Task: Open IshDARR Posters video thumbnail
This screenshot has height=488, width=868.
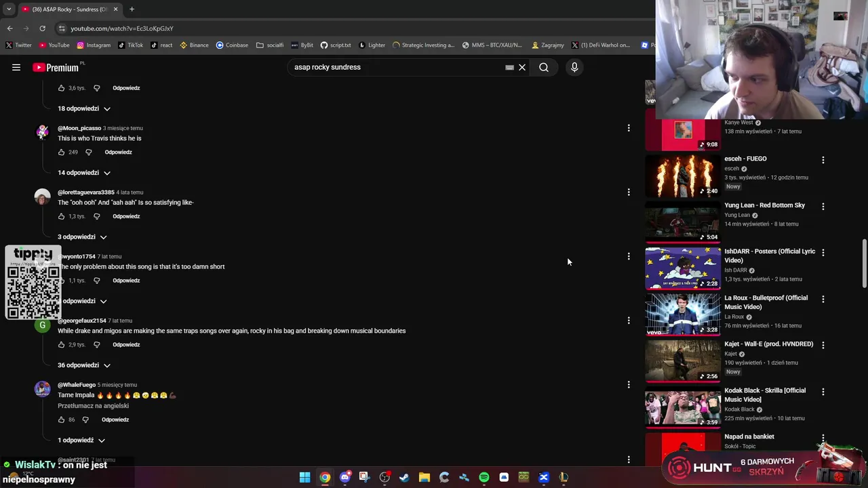Action: point(683,268)
